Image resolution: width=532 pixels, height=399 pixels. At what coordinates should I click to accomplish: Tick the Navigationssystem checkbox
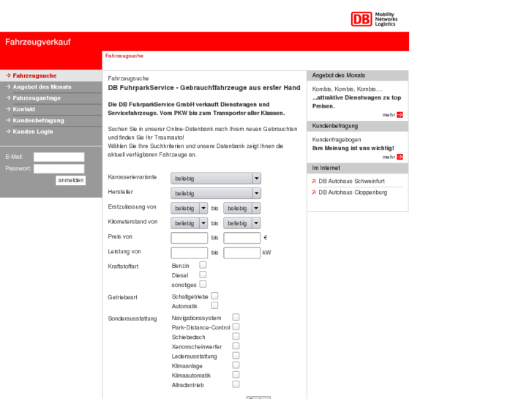[236, 317]
